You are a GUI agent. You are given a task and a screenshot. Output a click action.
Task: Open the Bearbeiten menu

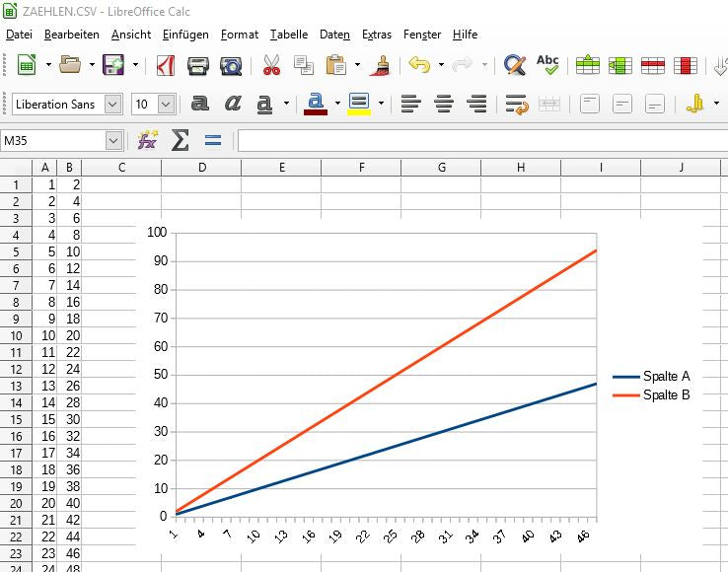pyautogui.click(x=71, y=35)
